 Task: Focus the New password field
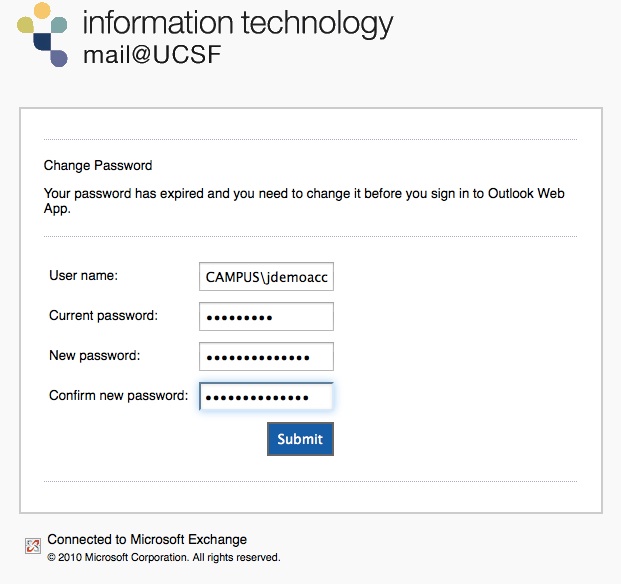266,356
